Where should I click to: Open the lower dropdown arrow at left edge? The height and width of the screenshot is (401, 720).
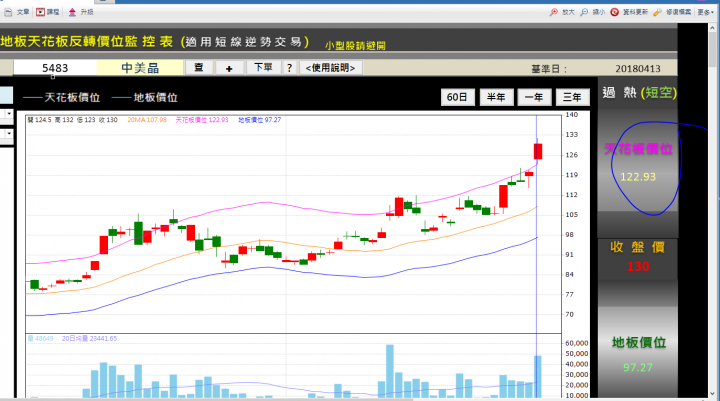9,134
